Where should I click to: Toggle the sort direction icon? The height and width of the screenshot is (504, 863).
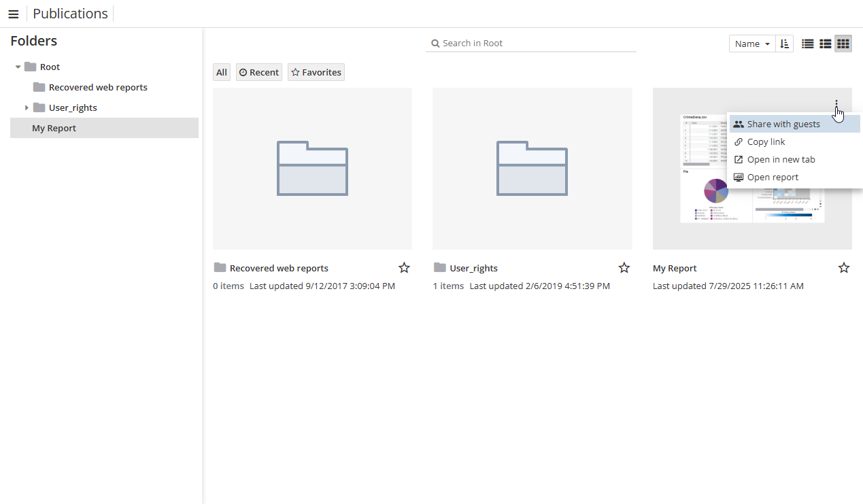pyautogui.click(x=784, y=44)
